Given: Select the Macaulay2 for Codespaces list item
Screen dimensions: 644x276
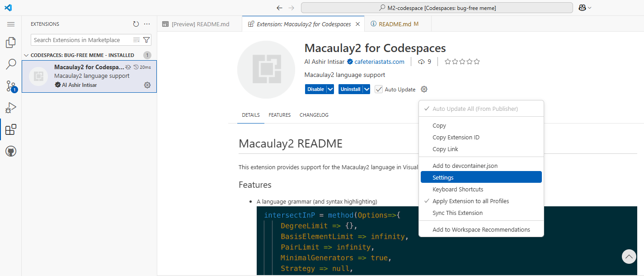Looking at the screenshot, I should [x=89, y=76].
